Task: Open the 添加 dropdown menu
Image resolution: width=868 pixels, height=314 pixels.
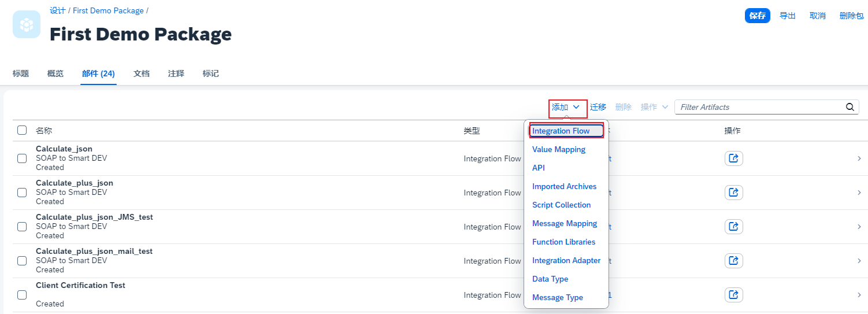Action: pyautogui.click(x=566, y=108)
